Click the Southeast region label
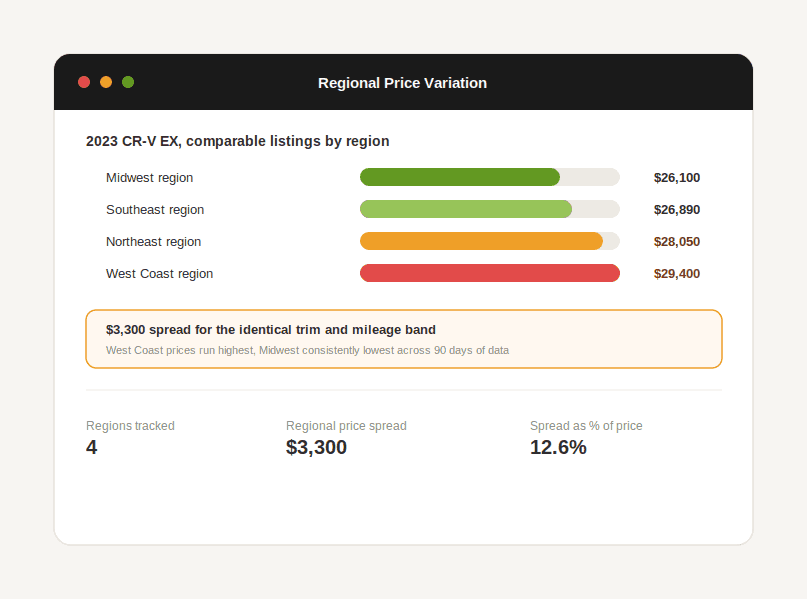 click(155, 209)
